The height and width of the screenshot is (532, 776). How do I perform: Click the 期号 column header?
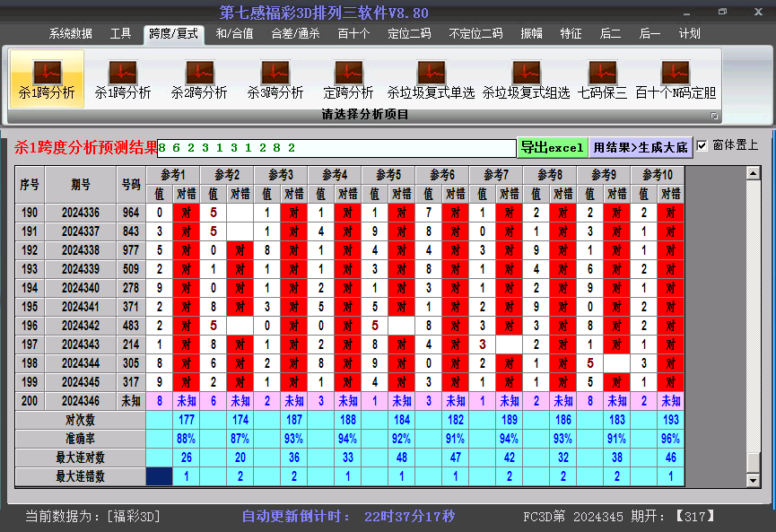(x=81, y=185)
